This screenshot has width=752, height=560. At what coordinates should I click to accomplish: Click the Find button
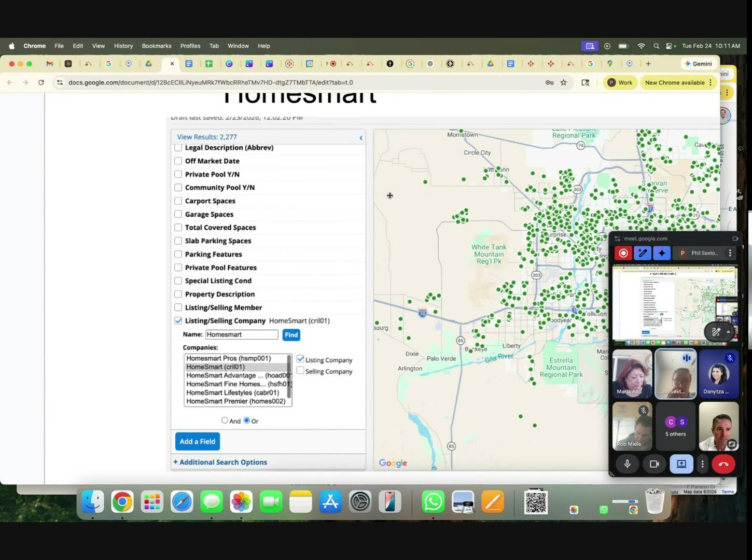[291, 335]
